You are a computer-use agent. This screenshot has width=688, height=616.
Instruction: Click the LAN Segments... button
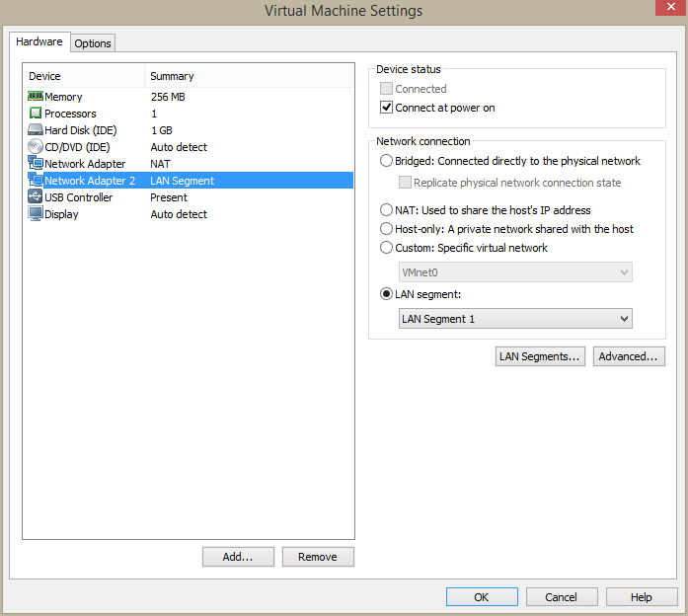540,356
